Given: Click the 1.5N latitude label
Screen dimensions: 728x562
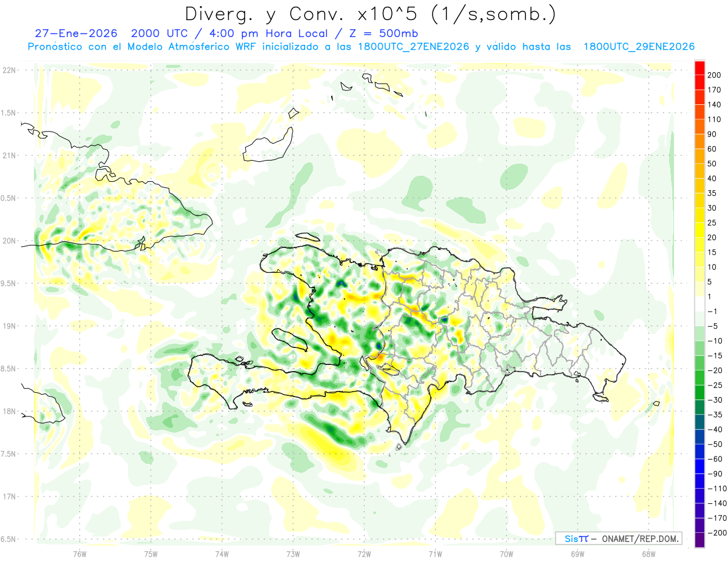Looking at the screenshot, I should 8,113.
